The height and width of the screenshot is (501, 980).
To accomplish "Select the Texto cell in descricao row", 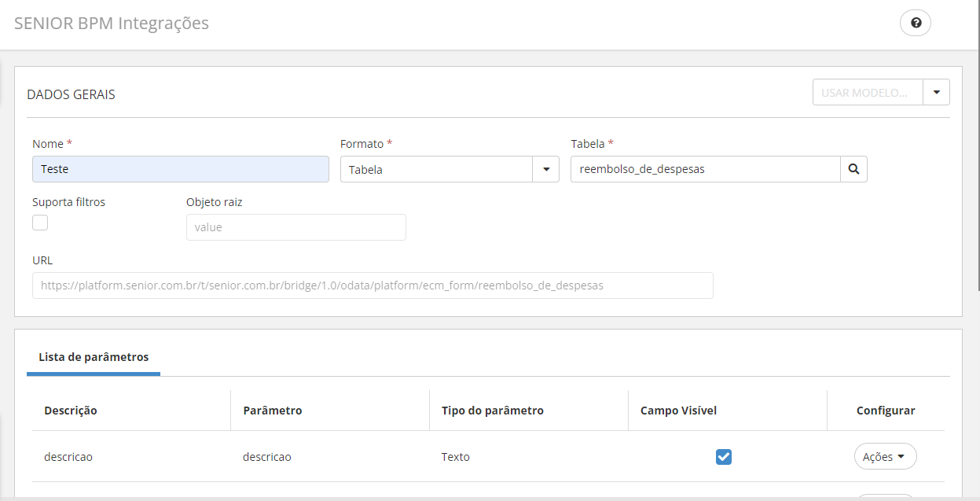I will (456, 457).
